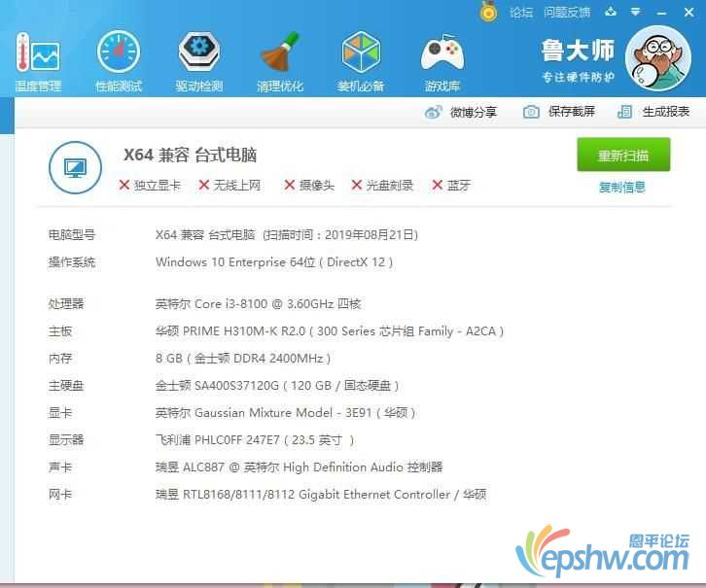Share via 微博分享 text
The width and height of the screenshot is (706, 588).
tap(474, 112)
